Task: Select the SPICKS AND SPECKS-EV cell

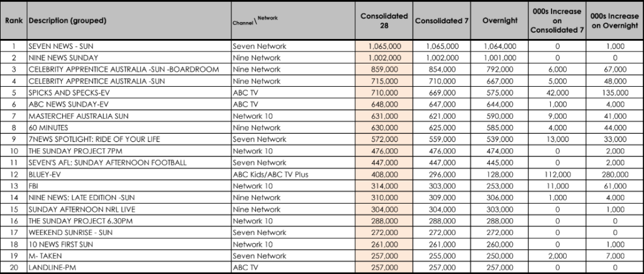Action: tap(129, 93)
